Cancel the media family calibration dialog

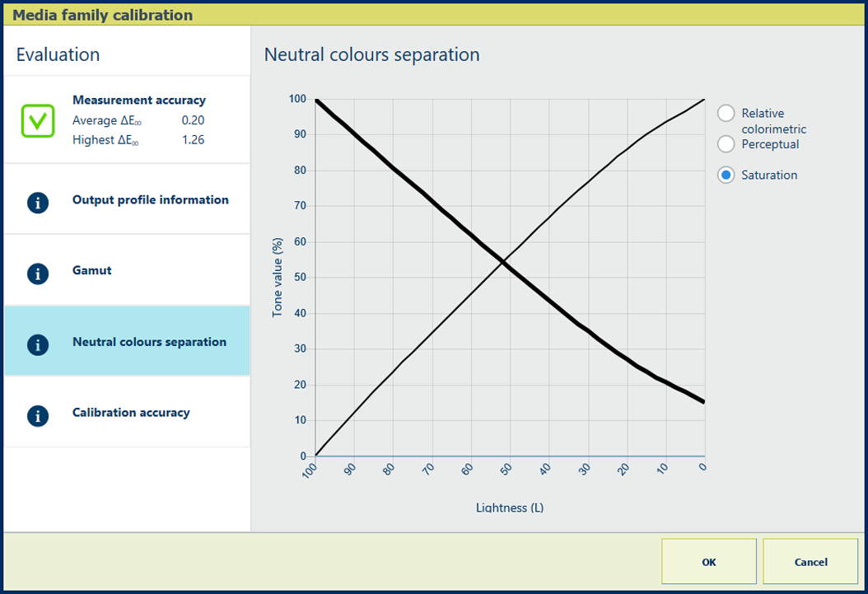810,562
